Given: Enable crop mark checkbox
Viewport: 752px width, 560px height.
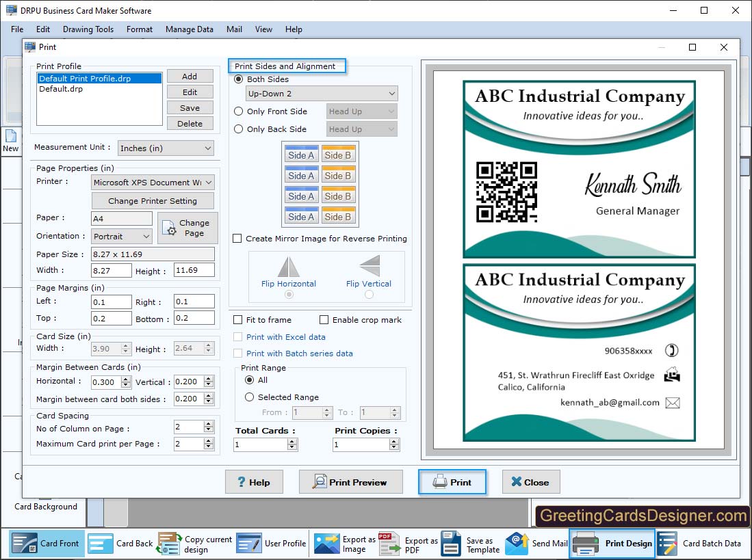Looking at the screenshot, I should tap(324, 319).
